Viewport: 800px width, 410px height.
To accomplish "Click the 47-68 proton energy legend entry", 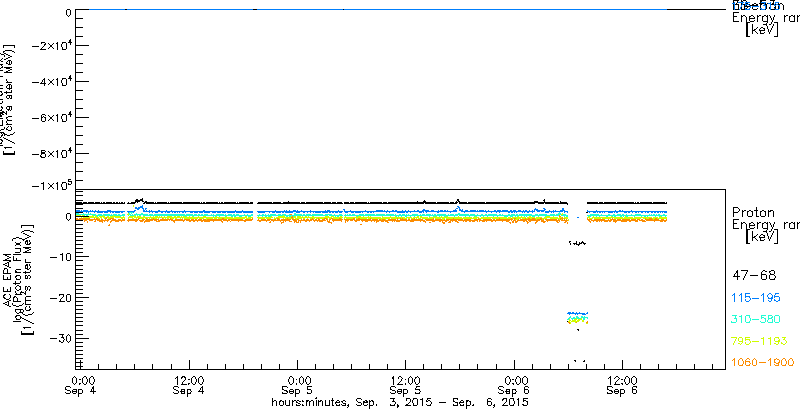I will tap(754, 276).
